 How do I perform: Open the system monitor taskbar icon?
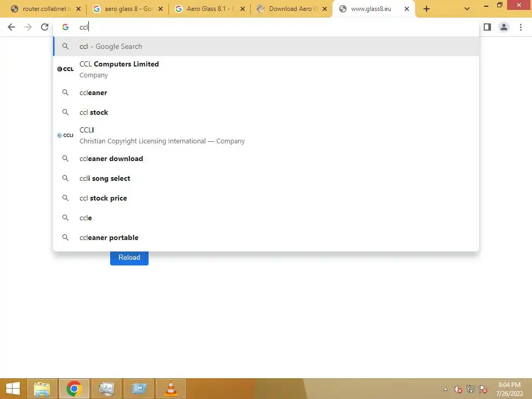(x=106, y=389)
